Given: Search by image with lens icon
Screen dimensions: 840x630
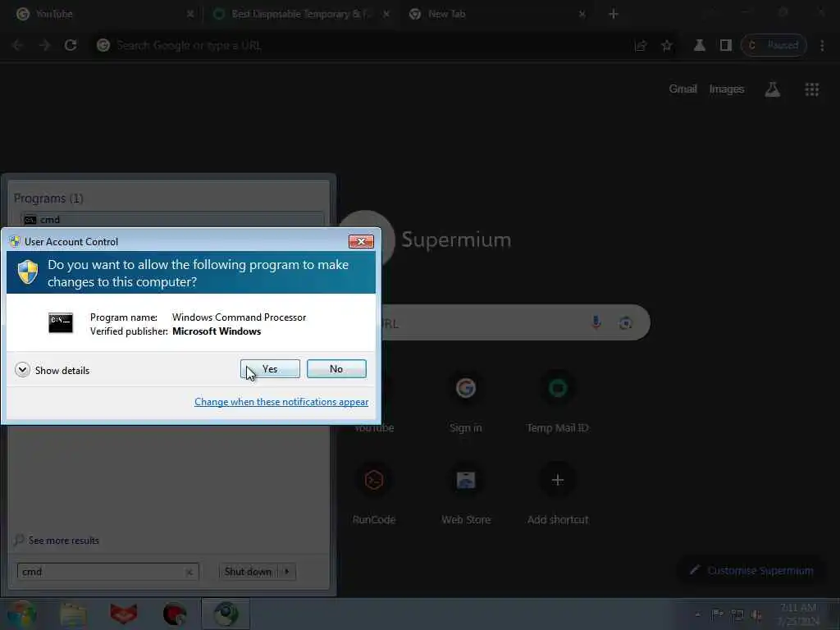Looking at the screenshot, I should [x=625, y=323].
